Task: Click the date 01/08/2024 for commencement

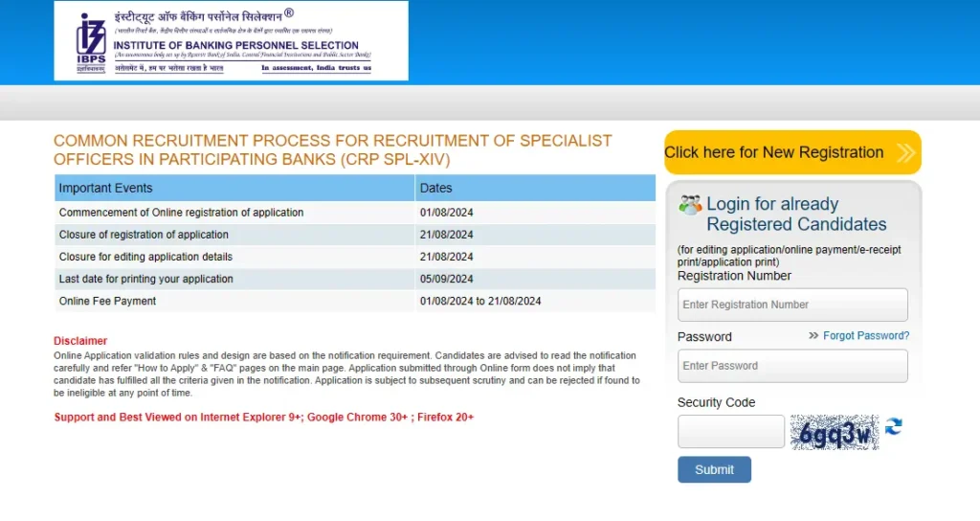Action: [446, 213]
